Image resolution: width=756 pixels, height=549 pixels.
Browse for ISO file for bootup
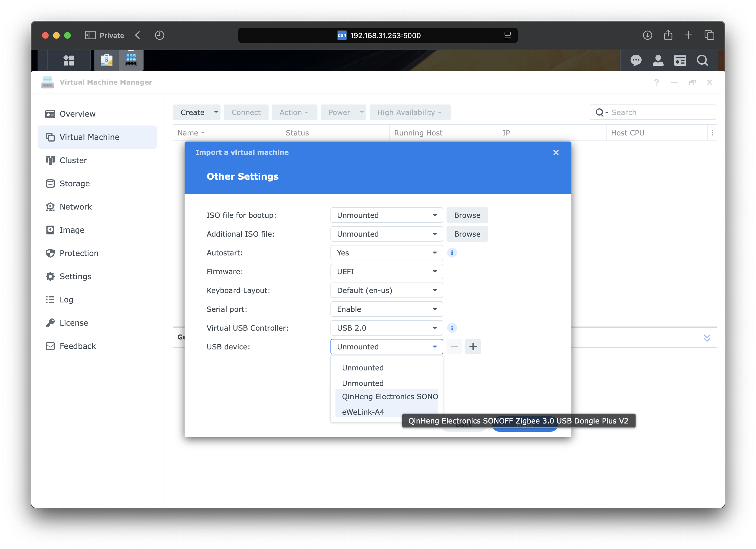(x=467, y=215)
